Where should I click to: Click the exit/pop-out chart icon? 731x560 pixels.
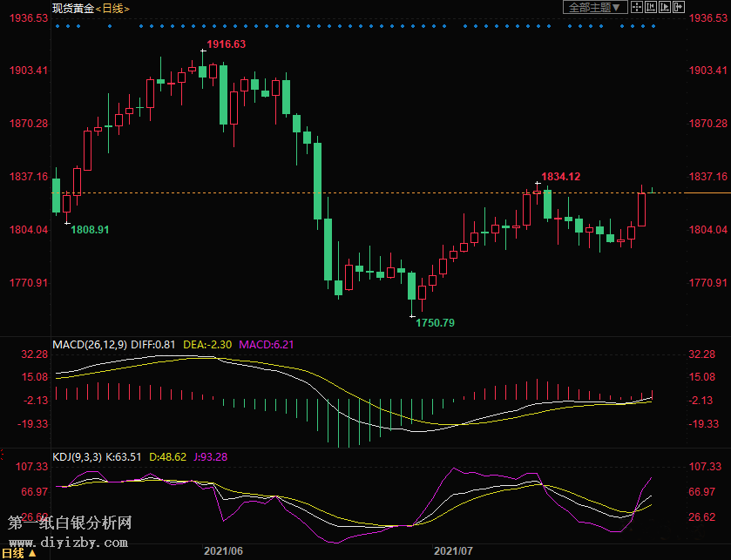[678, 8]
